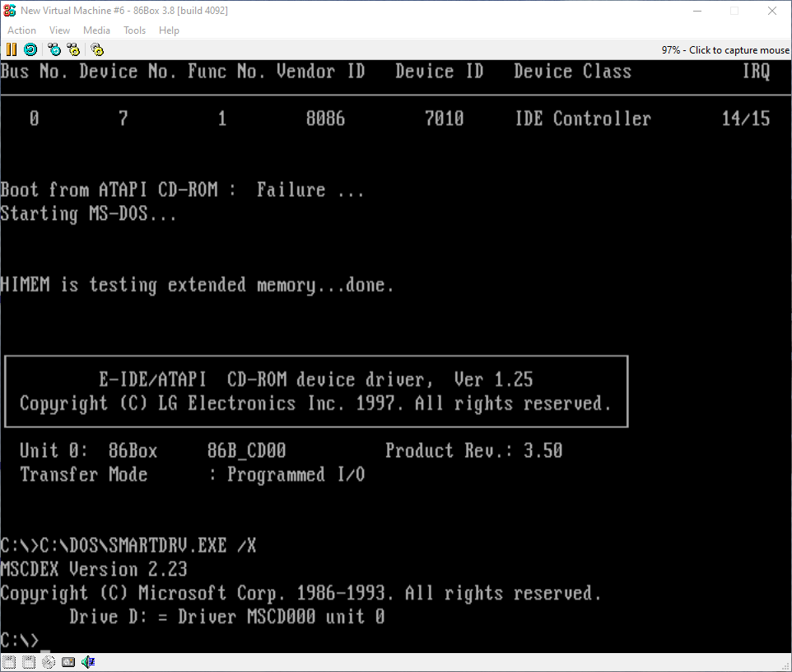Click the first floppy drive status icon
This screenshot has width=792, height=672.
[x=9, y=662]
